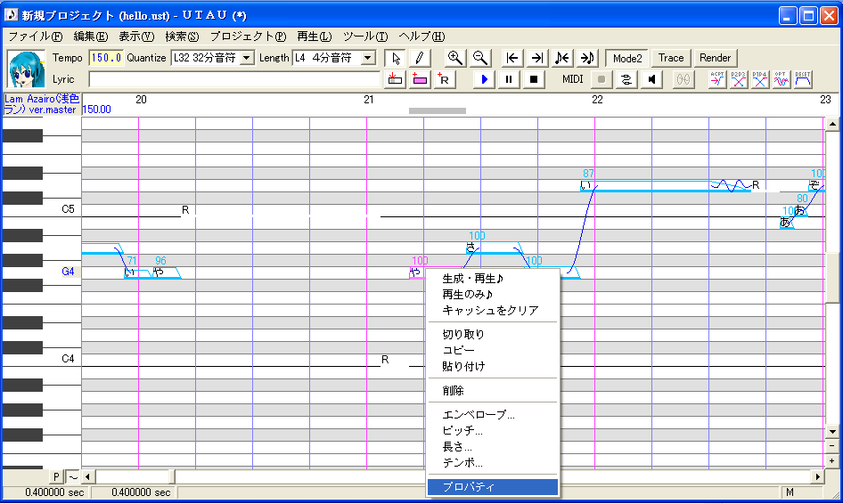Open the 再生(L) menu
843x504 pixels.
coord(315,37)
